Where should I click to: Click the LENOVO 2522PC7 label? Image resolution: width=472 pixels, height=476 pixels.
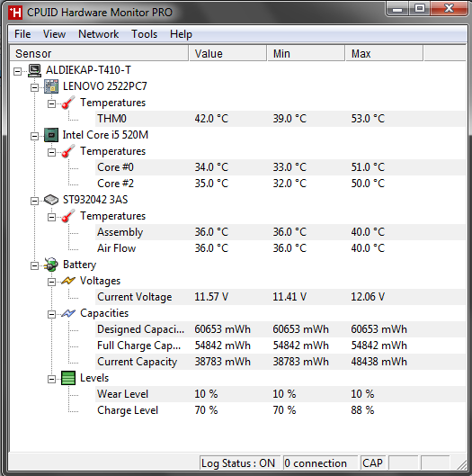[104, 86]
